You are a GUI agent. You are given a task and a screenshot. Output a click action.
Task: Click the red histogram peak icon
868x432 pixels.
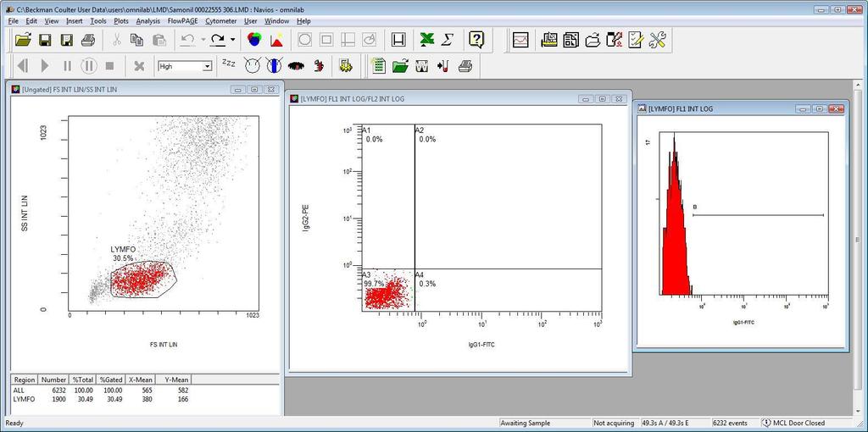(x=277, y=40)
